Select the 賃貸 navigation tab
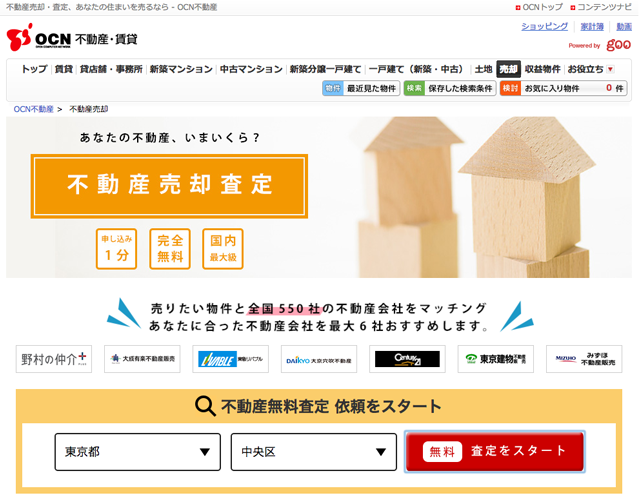 coord(64,69)
